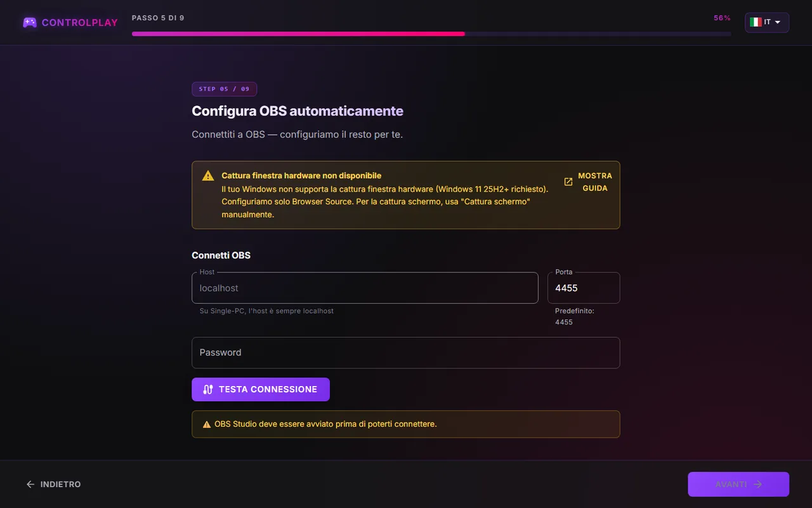
Task: Click the 56% progress percentage label
Action: (x=722, y=18)
